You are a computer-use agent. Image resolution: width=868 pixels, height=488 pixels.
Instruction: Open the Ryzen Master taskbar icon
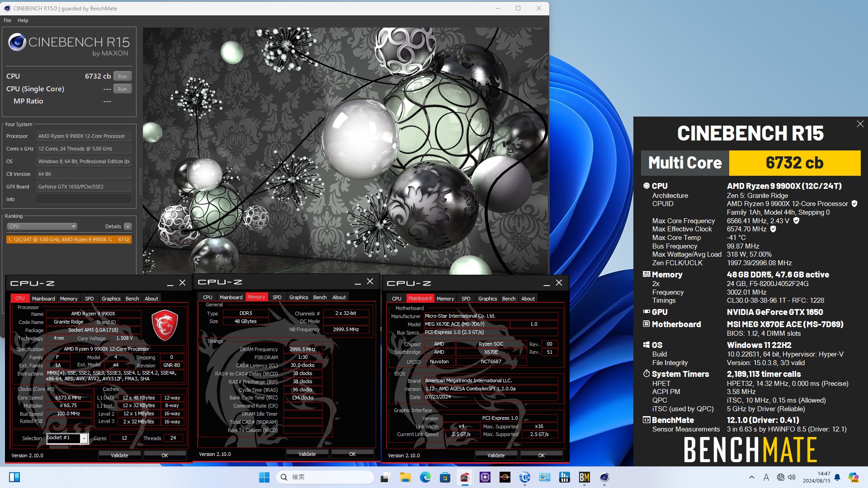pos(505,477)
